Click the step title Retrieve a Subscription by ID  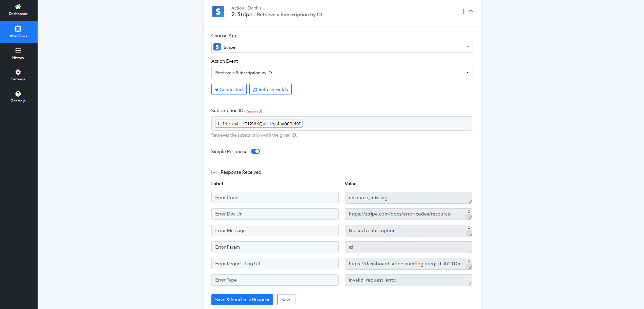pyautogui.click(x=289, y=15)
